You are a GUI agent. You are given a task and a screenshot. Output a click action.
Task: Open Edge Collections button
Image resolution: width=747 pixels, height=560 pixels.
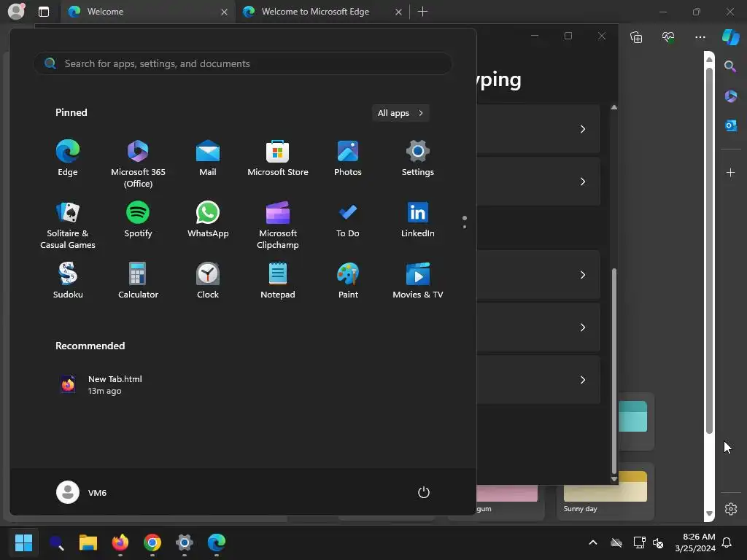(x=636, y=36)
